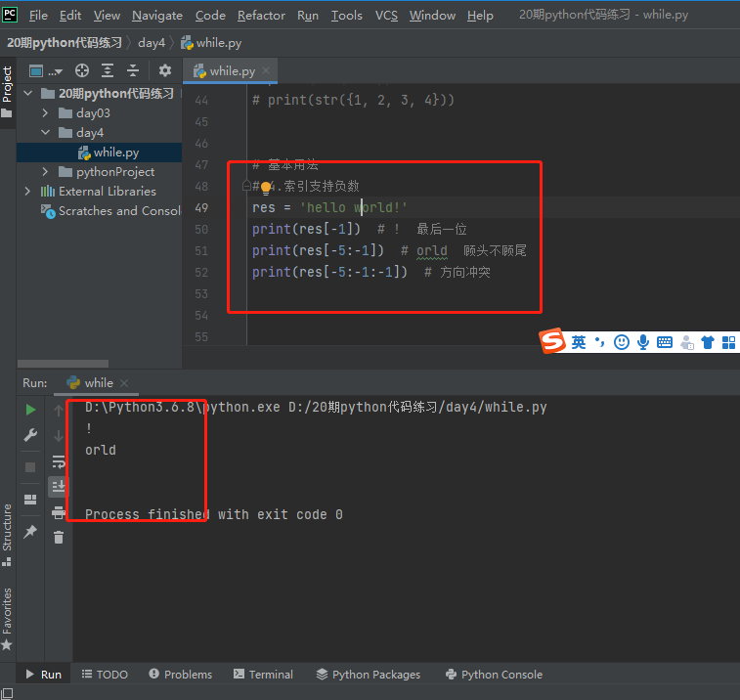Open the Run tool window button at bottom
The width and height of the screenshot is (740, 700).
(x=43, y=674)
